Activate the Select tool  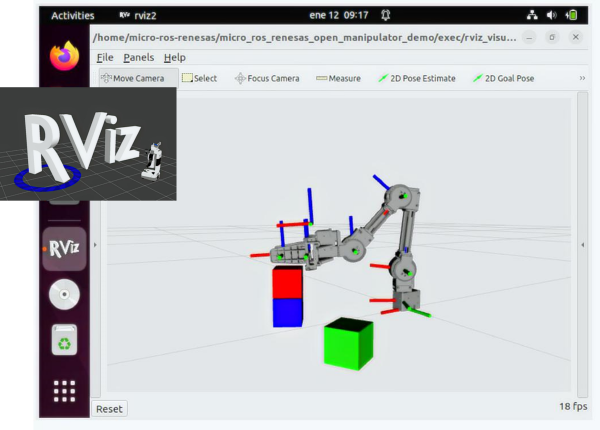pos(199,78)
